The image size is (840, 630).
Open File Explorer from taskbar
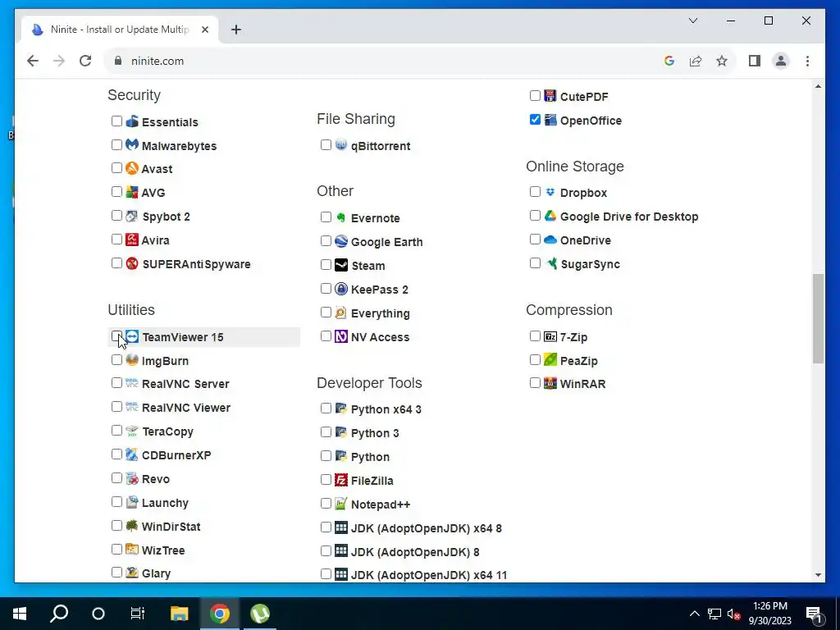180,614
